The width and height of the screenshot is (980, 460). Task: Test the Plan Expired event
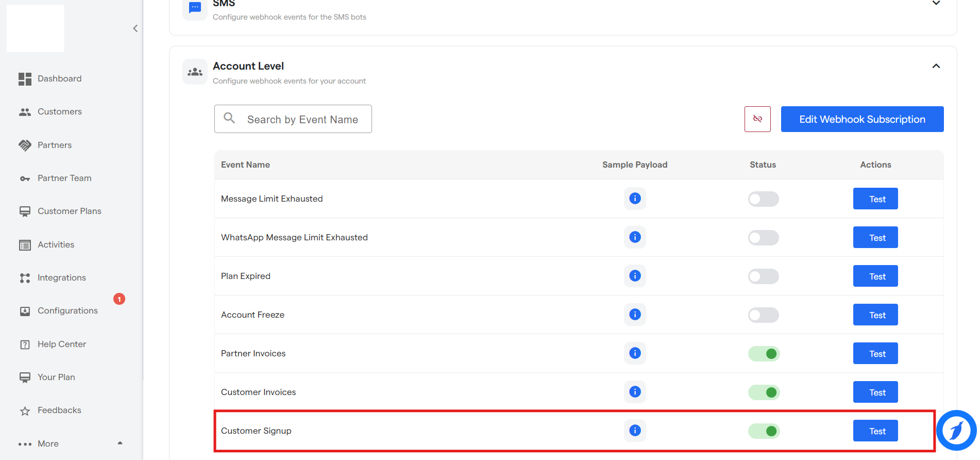875,276
